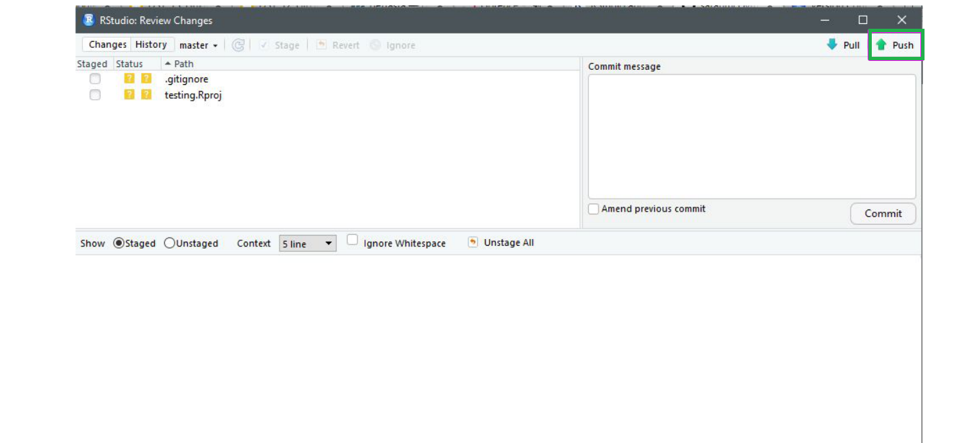Toggle Ignore Whitespace checkbox
This screenshot has height=443, width=980.
pyautogui.click(x=352, y=240)
